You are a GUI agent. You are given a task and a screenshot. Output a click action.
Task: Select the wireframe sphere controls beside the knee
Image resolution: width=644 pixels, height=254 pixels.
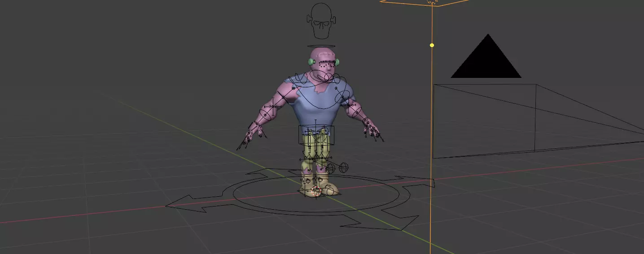[x=337, y=168]
